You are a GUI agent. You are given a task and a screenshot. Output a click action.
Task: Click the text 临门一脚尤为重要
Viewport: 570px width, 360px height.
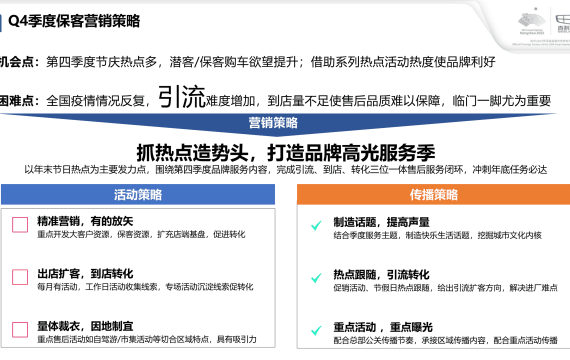502,101
